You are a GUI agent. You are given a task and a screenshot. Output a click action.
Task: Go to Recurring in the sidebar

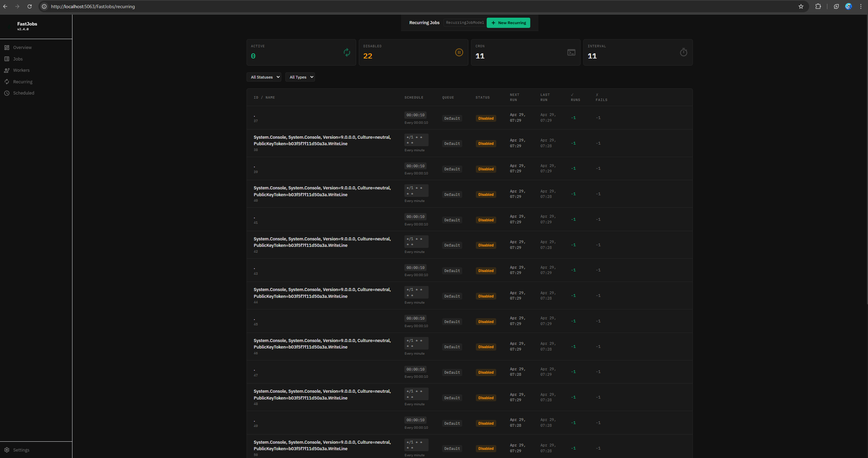(x=23, y=82)
